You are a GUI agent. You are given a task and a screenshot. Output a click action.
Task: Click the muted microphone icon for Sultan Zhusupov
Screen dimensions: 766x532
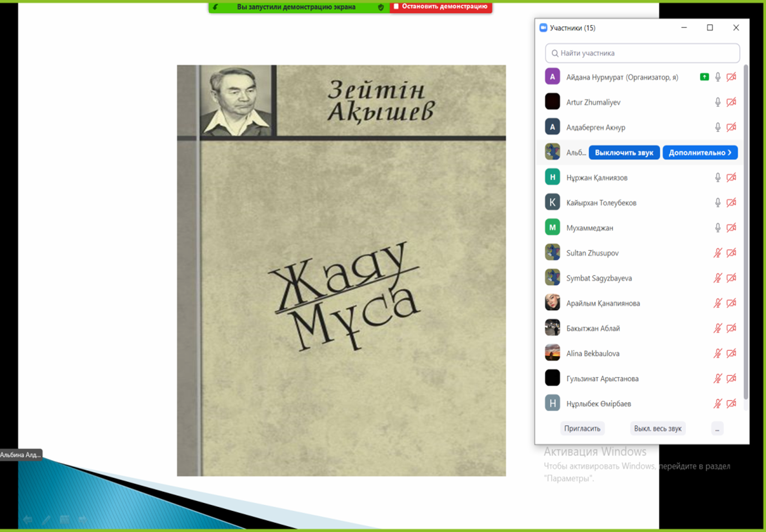click(717, 253)
